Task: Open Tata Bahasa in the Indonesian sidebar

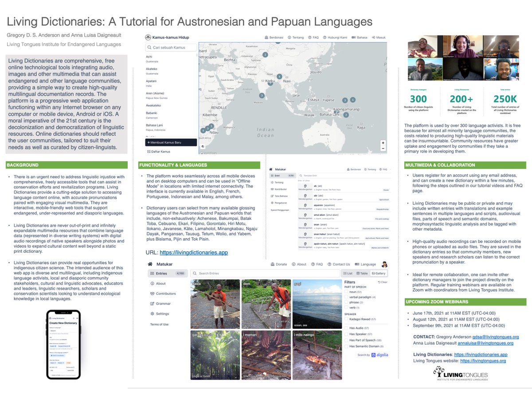Action: 280,195
